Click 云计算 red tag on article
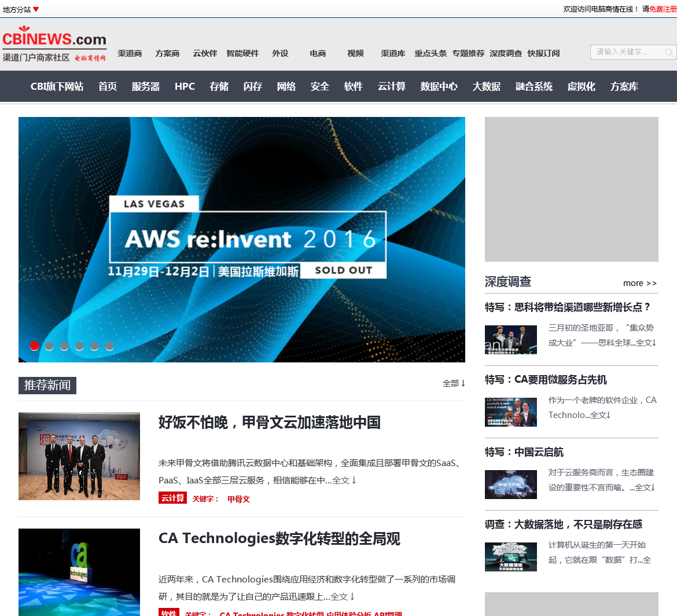This screenshot has height=616, width=677. point(172,498)
